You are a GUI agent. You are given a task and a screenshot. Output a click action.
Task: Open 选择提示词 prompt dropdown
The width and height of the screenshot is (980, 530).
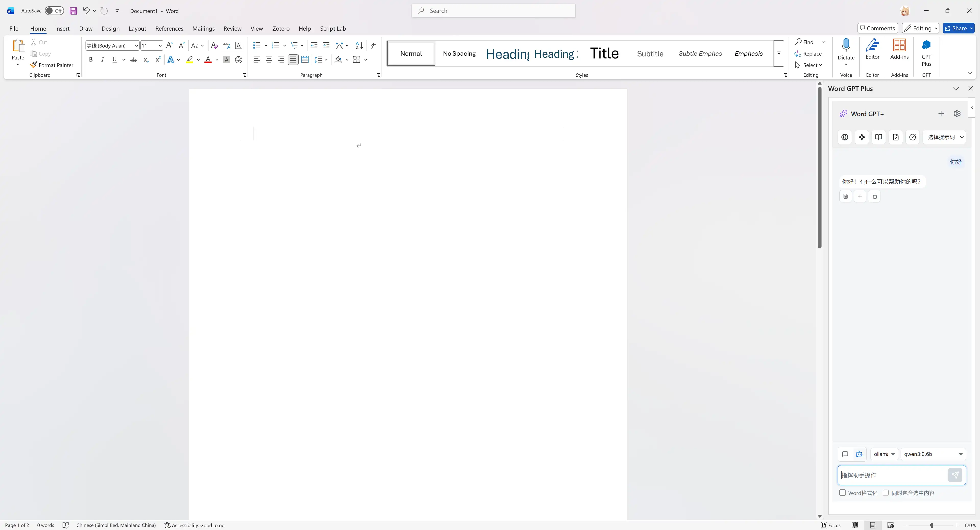point(944,137)
